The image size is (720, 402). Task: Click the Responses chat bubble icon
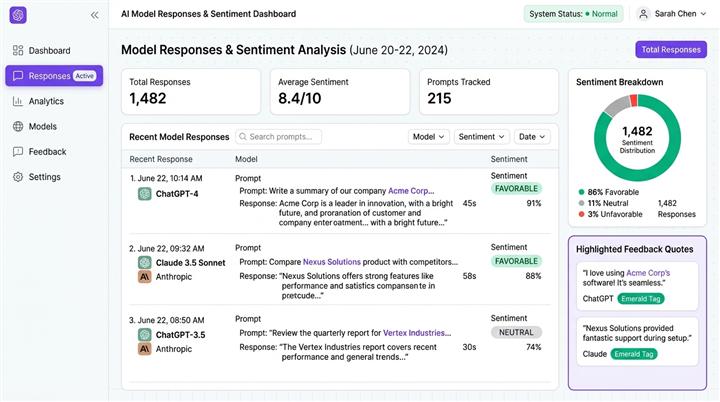point(18,76)
